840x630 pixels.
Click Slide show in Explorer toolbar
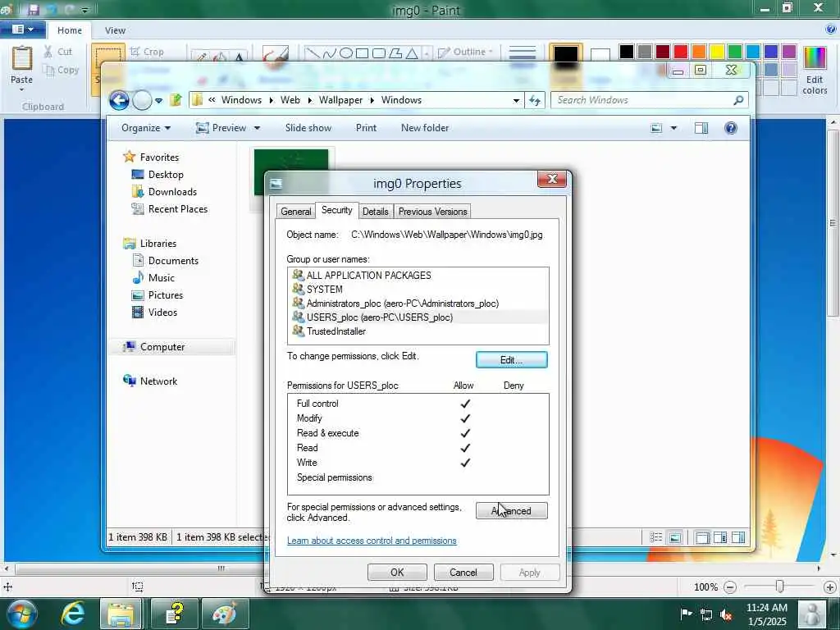tap(308, 128)
